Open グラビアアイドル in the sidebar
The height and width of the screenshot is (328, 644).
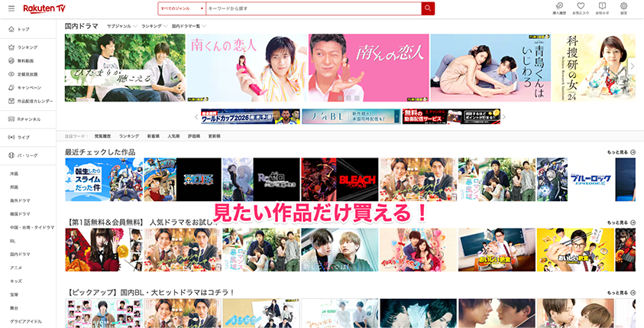click(x=26, y=321)
